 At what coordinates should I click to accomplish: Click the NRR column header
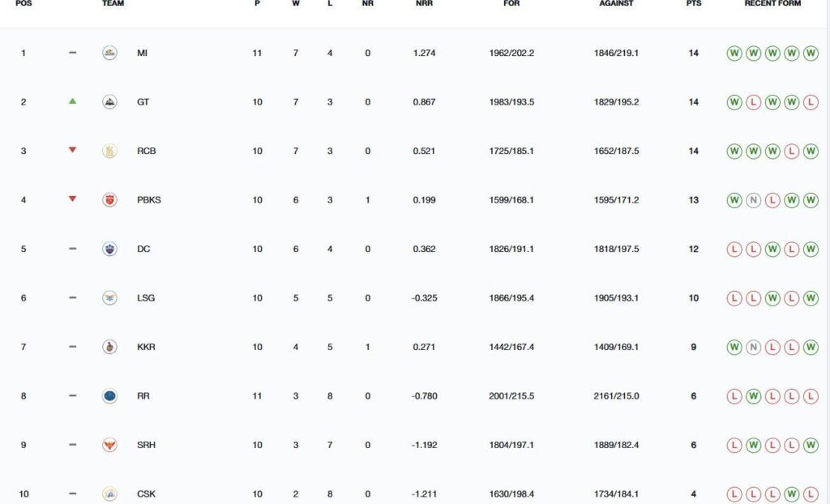coord(424,3)
